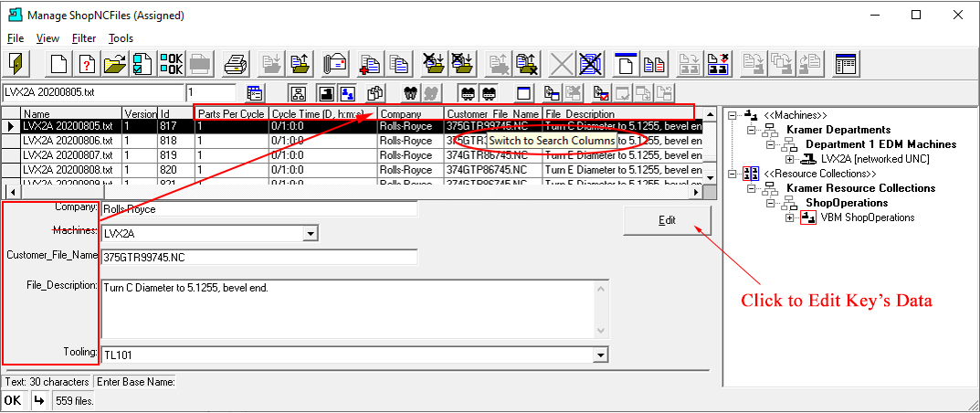Click the OK status bar button
Viewport: 980px width, 413px height.
click(x=13, y=400)
